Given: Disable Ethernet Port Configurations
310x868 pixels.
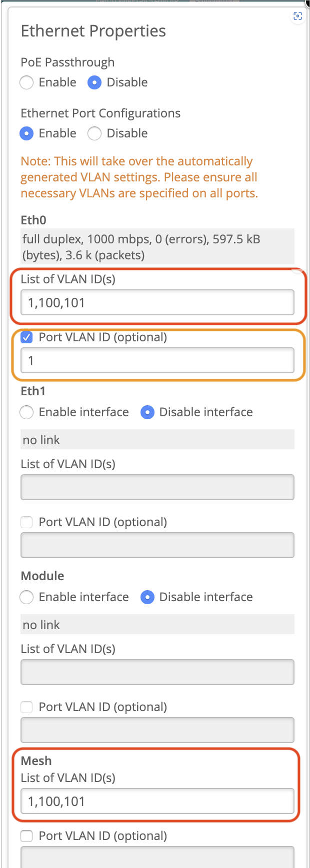Looking at the screenshot, I should click(x=94, y=133).
